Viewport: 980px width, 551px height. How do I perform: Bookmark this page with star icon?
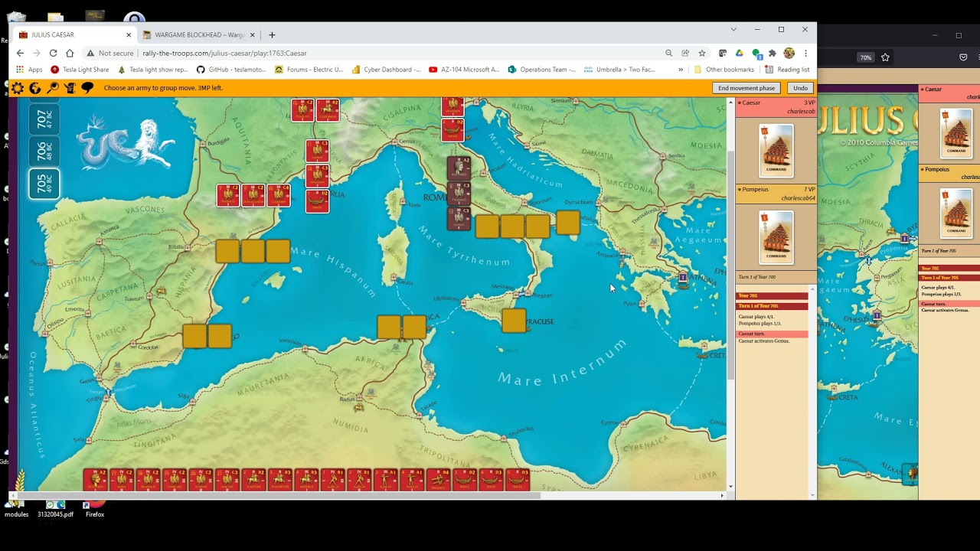[702, 53]
